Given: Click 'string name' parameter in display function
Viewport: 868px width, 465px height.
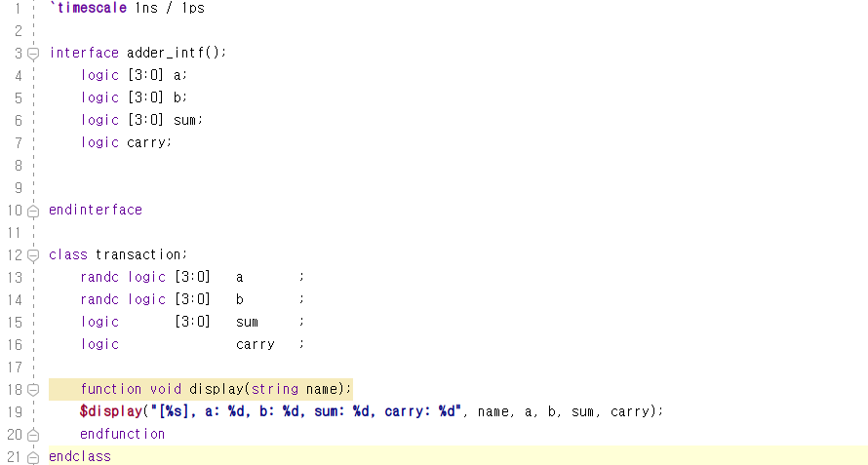Looking at the screenshot, I should 295,389.
